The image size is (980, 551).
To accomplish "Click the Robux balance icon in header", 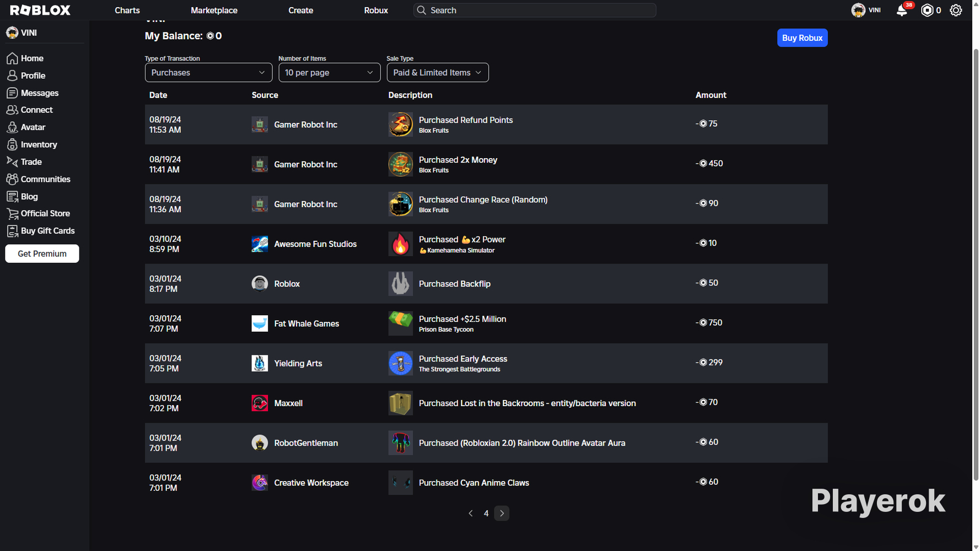I will click(x=927, y=10).
